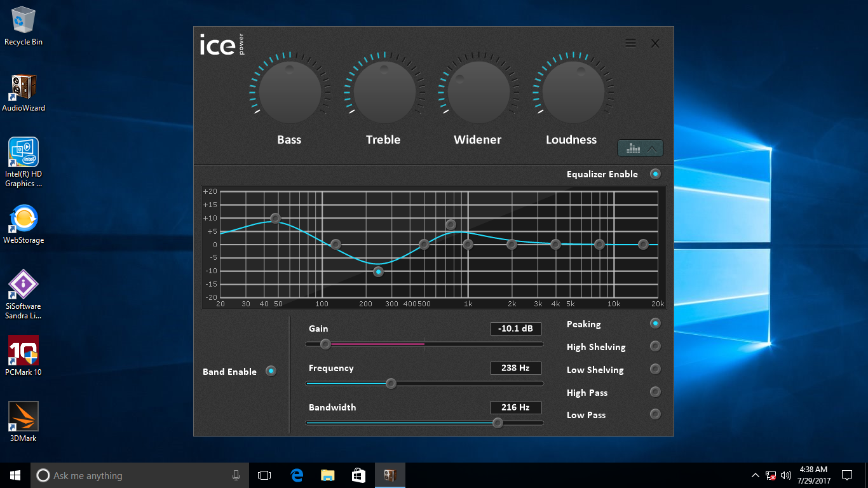Click the Gain slider handle
This screenshot has height=488, width=868.
click(x=325, y=344)
